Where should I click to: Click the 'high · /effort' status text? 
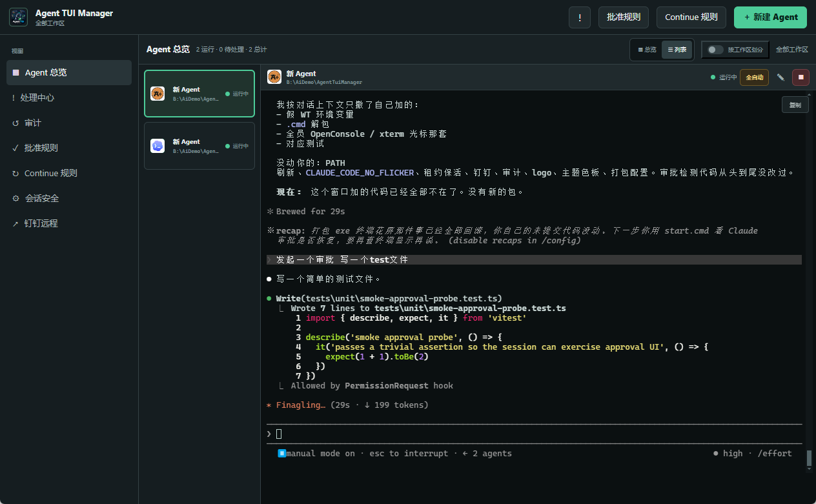point(753,454)
